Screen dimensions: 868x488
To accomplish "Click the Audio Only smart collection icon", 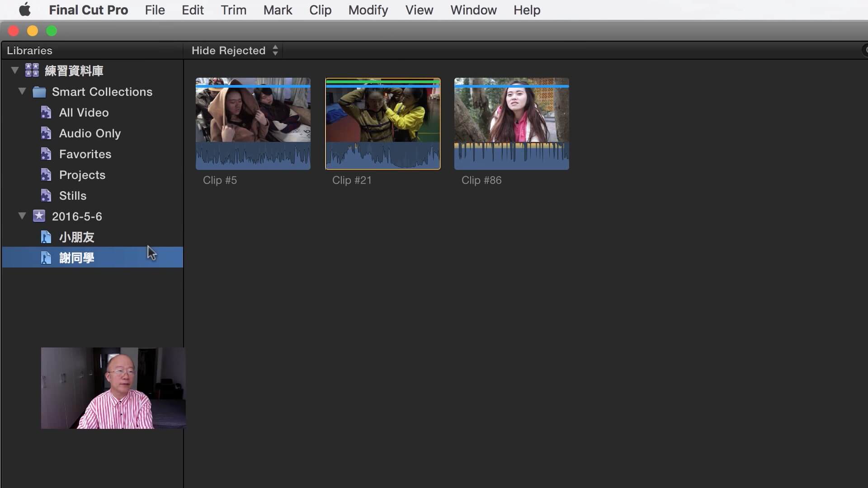I will pyautogui.click(x=46, y=133).
